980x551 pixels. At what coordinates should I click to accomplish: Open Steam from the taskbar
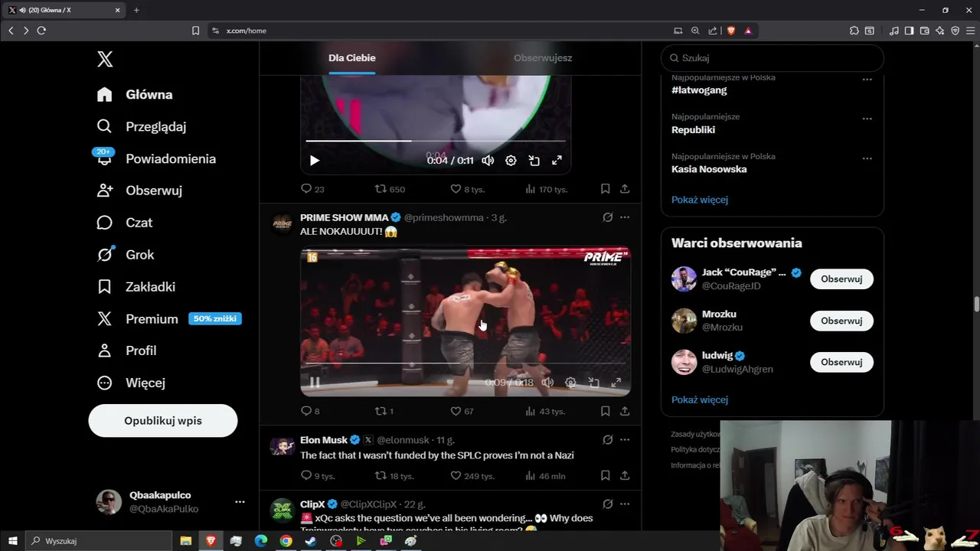point(311,541)
